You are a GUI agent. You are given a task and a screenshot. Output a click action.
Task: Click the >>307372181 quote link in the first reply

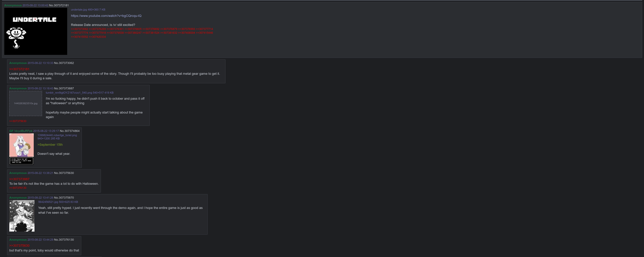click(x=19, y=69)
